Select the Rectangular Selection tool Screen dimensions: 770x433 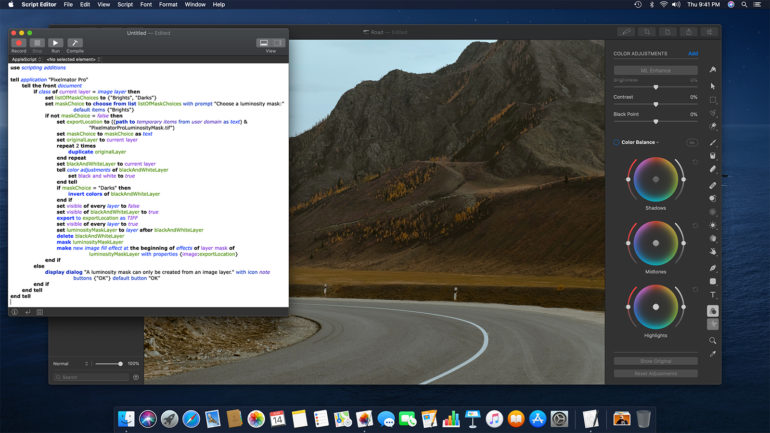(x=713, y=100)
